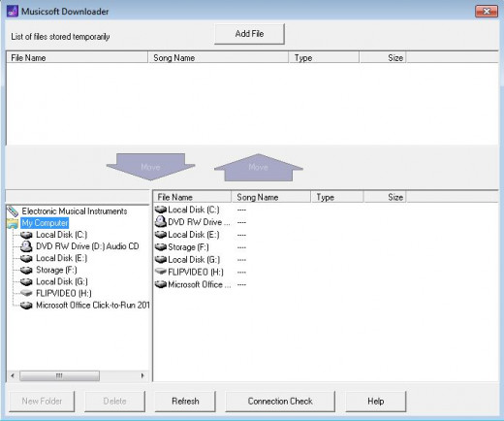Click tree scrollbar left arrow
Viewport: 504px width, 421px height.
point(13,375)
